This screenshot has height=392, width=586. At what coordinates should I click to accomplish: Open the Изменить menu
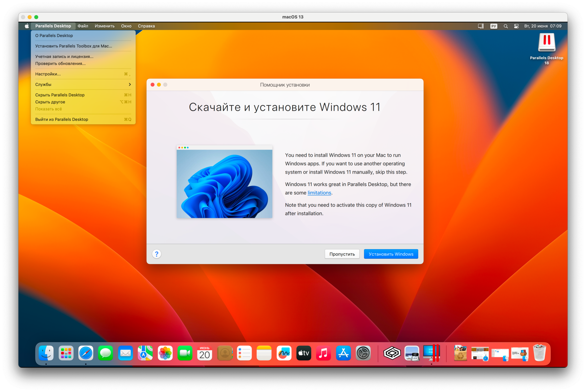pos(104,26)
